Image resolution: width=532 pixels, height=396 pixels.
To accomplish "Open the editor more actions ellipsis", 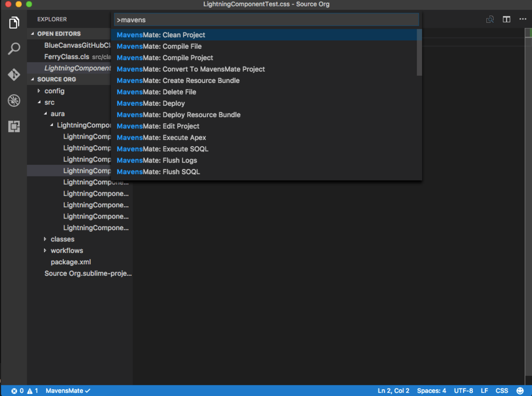I will (x=523, y=19).
